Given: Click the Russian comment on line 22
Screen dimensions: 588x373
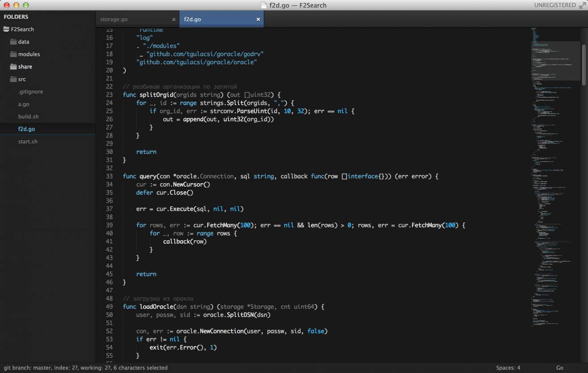Looking at the screenshot, I should click(180, 86).
